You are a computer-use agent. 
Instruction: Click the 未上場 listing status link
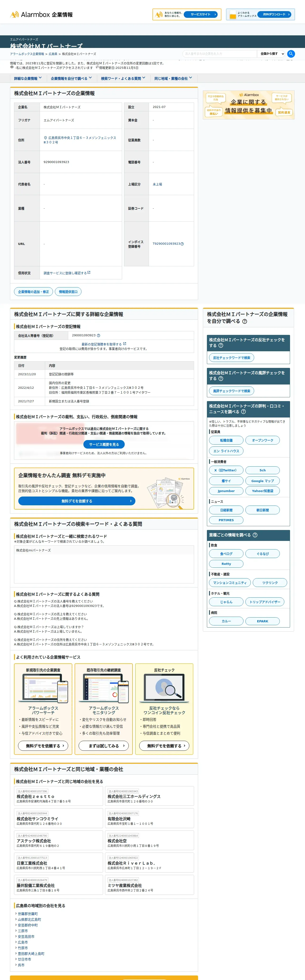pos(157,184)
